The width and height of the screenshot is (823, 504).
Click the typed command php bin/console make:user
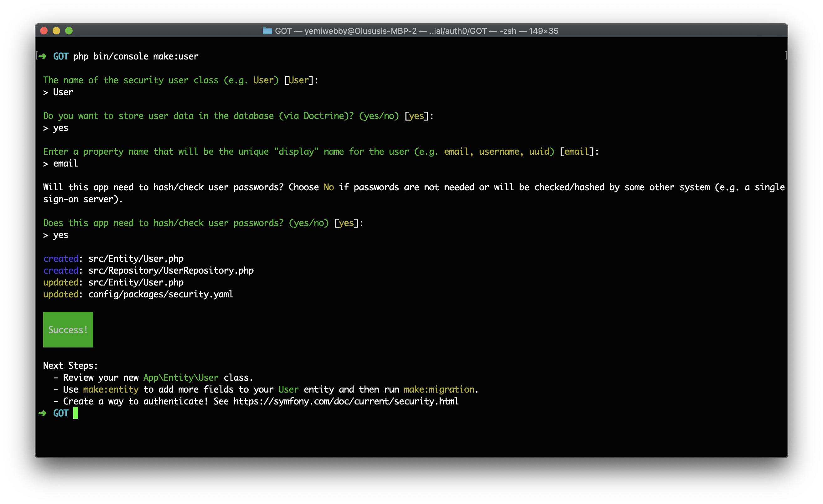coord(136,56)
